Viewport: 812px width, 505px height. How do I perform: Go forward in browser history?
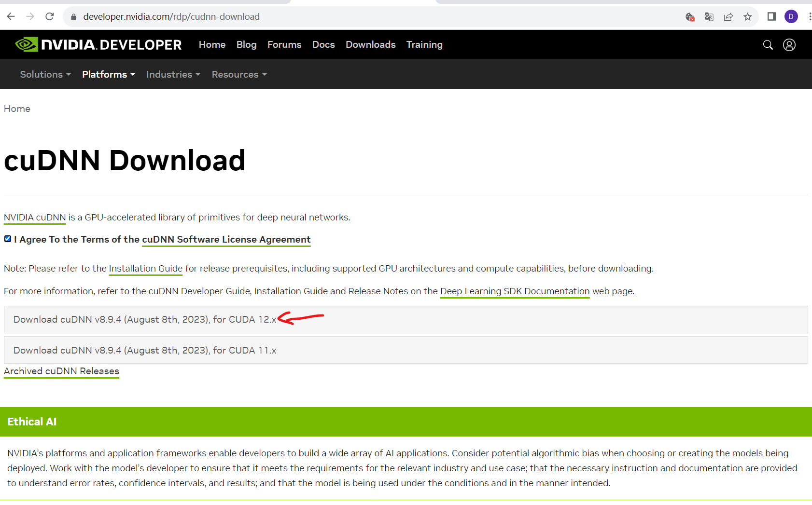pos(30,16)
